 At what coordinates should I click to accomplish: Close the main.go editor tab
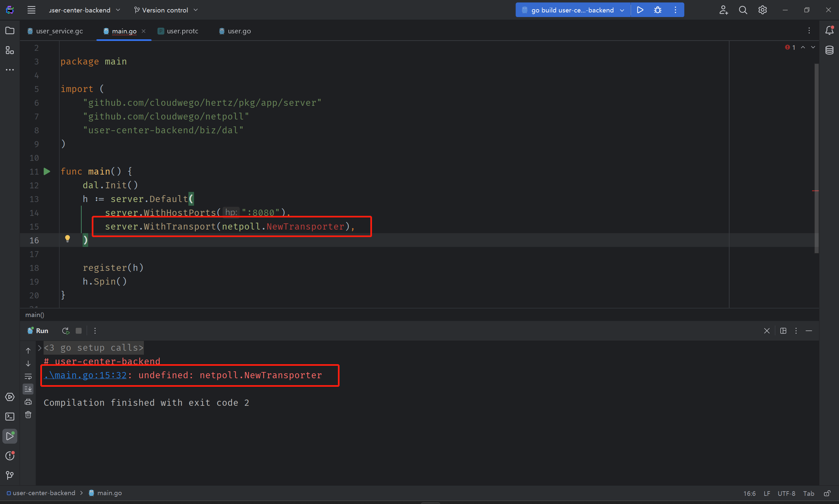(144, 31)
